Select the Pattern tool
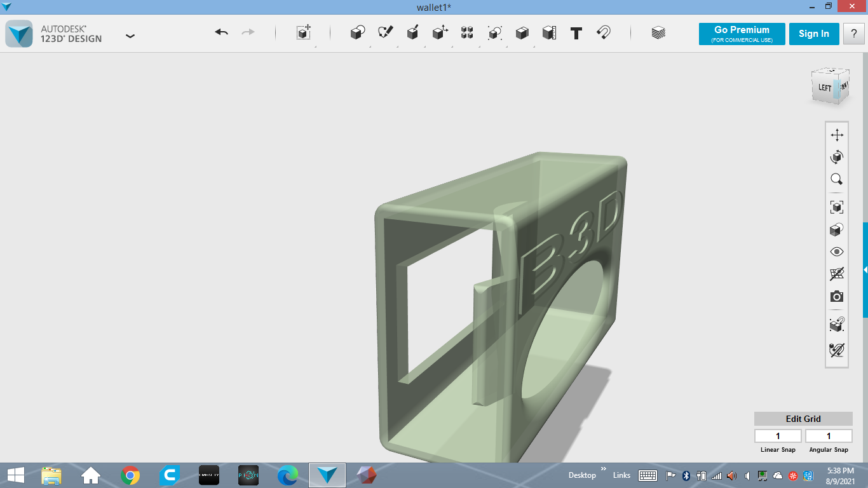The image size is (868, 488). coord(467,33)
